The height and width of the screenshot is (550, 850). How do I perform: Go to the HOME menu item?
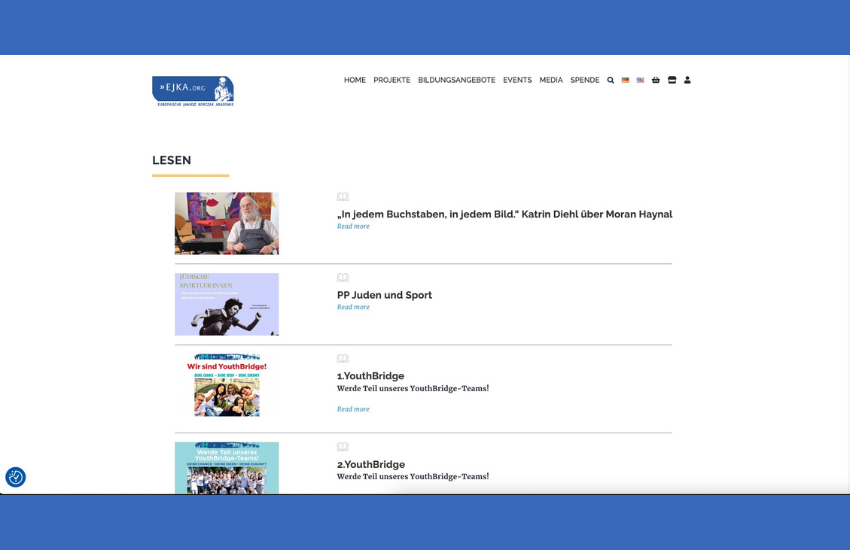(355, 80)
